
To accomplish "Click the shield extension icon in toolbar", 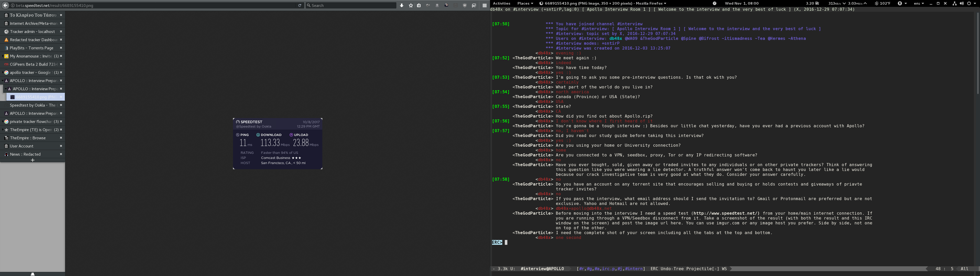I will tap(464, 5).
